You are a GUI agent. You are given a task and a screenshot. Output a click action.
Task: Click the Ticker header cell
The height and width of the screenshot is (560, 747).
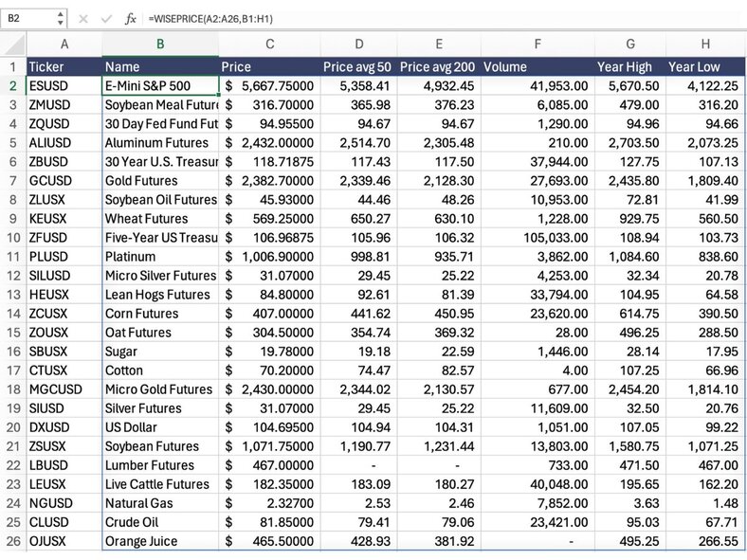pyautogui.click(x=64, y=67)
